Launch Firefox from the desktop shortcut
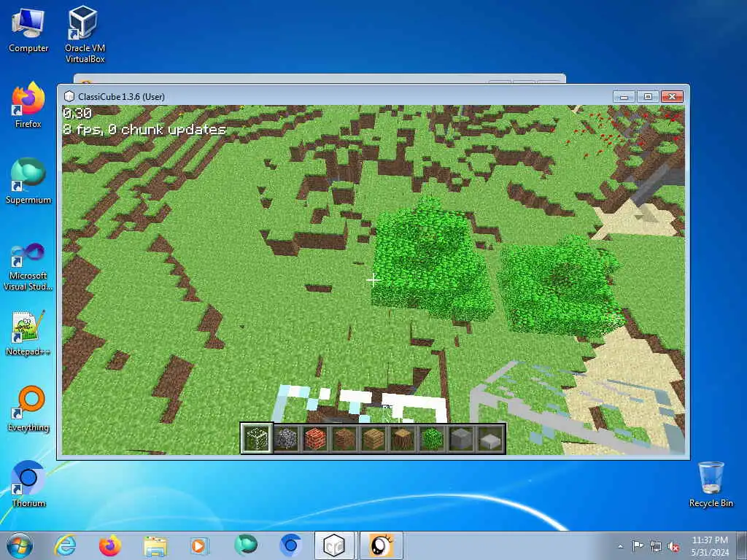Image resolution: width=747 pixels, height=560 pixels. (x=28, y=106)
